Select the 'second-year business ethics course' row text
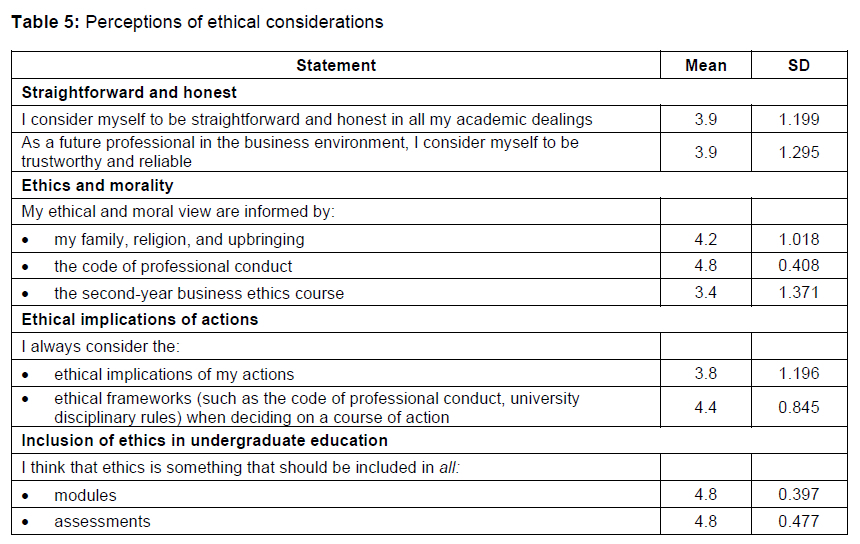The height and width of the screenshot is (544, 860). click(199, 293)
